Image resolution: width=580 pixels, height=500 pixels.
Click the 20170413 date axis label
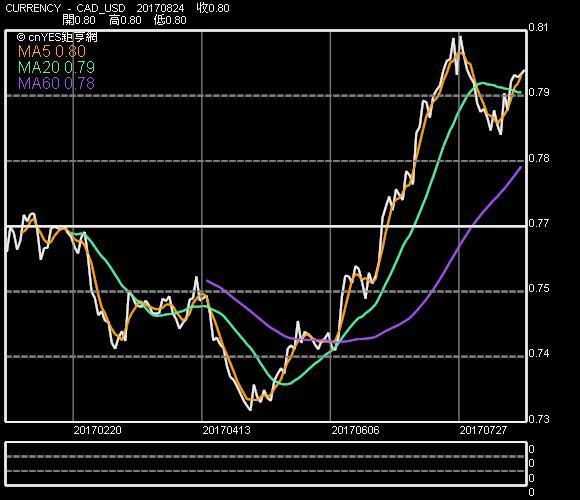click(226, 430)
